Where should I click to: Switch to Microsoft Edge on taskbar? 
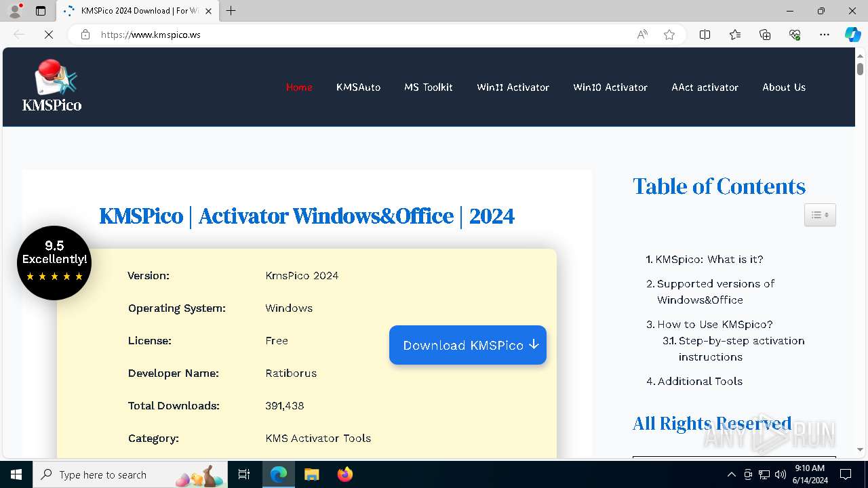point(279,474)
